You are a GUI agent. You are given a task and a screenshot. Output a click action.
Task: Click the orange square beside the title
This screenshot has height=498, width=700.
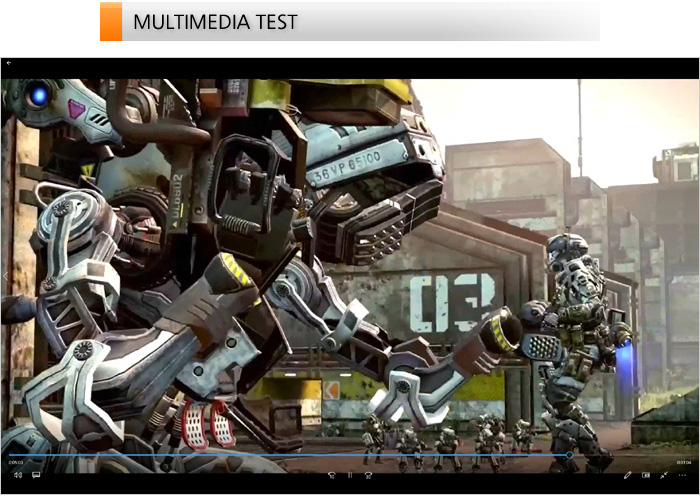coord(111,22)
